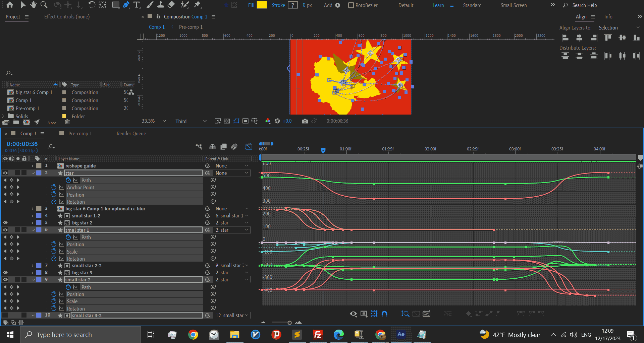Screen dimensions: 644x343
Task: Delete selected project item trash icon
Action: tap(67, 122)
